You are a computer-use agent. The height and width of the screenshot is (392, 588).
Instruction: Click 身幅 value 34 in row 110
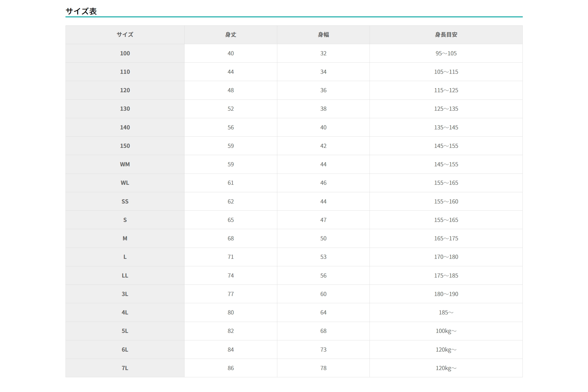tap(323, 72)
